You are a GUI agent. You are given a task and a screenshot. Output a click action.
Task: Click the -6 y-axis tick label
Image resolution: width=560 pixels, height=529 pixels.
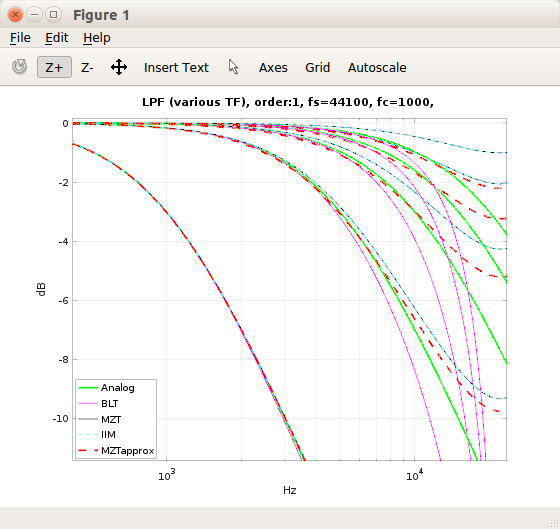point(63,301)
